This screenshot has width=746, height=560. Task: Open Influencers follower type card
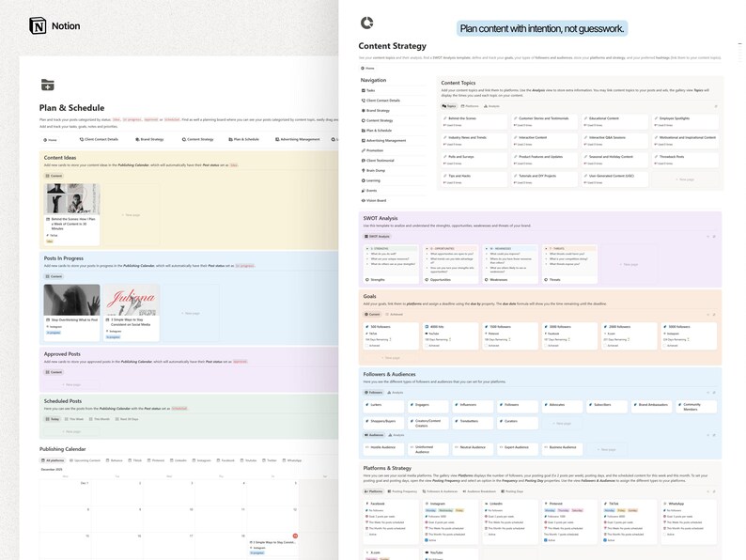474,406
